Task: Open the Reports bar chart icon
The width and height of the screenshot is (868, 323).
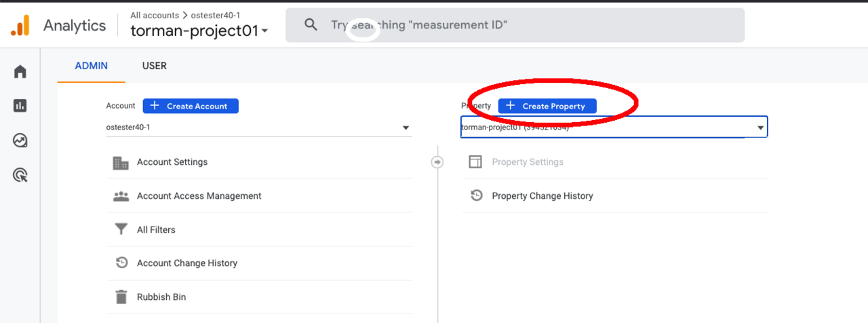Action: [20, 106]
